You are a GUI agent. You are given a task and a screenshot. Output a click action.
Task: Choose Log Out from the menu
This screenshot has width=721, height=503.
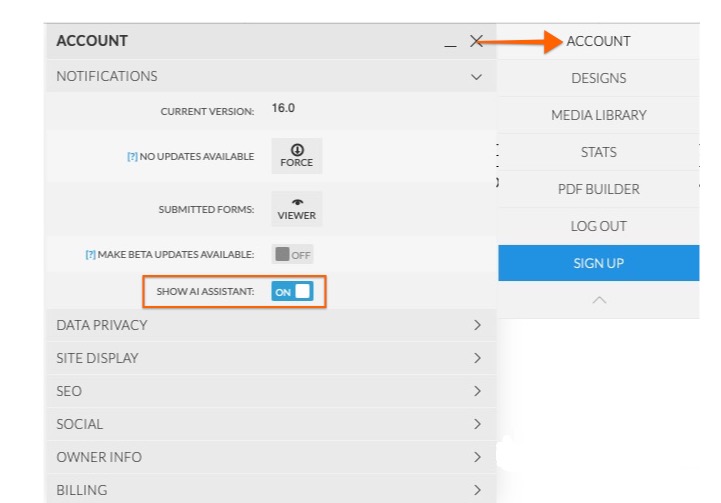point(599,226)
